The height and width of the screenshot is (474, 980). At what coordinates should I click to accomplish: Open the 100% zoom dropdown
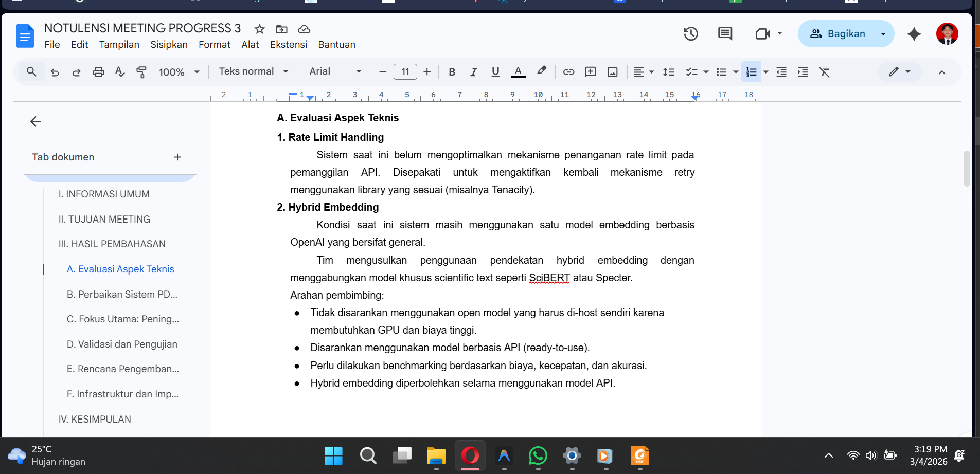pos(179,72)
